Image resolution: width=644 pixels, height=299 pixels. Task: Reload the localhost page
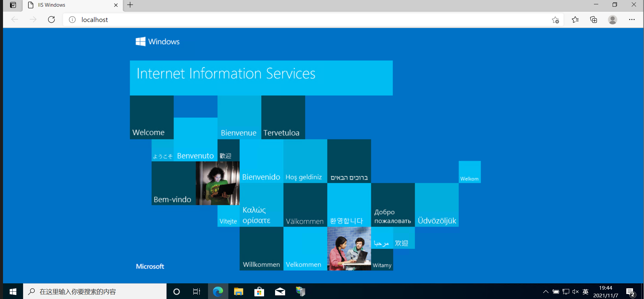51,20
